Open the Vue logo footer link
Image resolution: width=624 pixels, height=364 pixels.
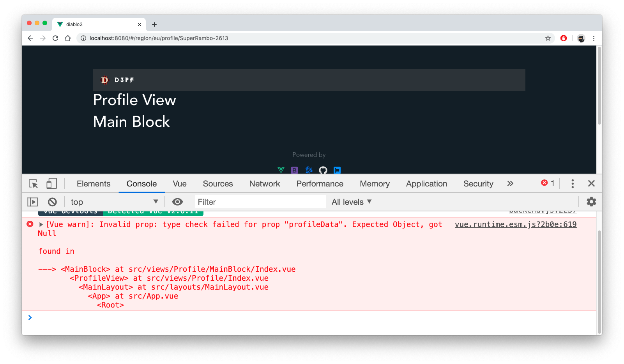tap(281, 170)
